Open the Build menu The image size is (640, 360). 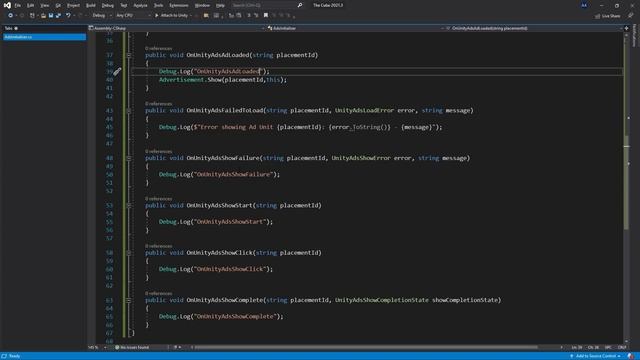(x=91, y=5)
